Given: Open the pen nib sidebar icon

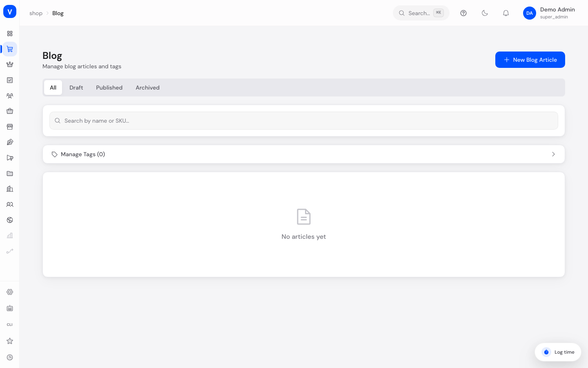Looking at the screenshot, I should pyautogui.click(x=10, y=142).
